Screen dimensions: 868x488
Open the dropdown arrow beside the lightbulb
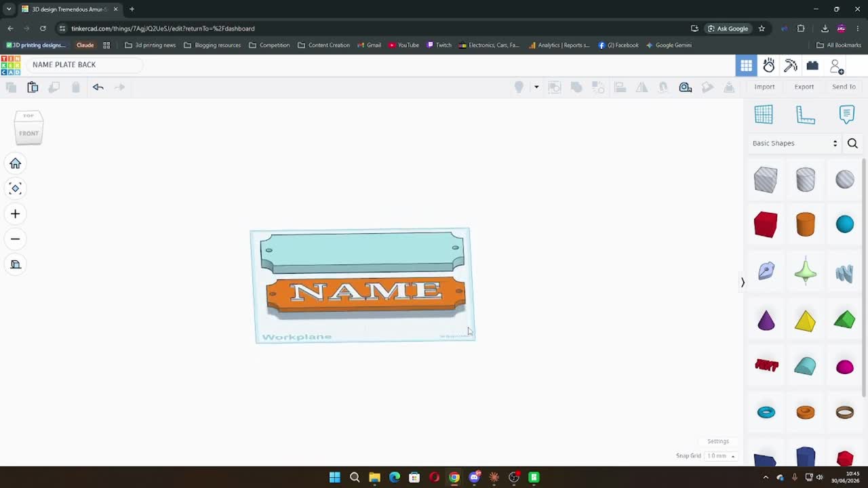point(536,87)
